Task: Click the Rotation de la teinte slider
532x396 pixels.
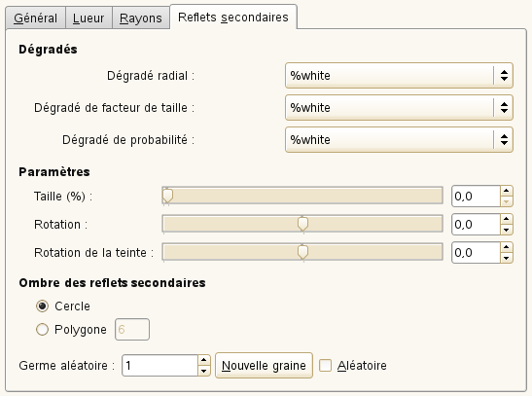Action: click(x=302, y=252)
